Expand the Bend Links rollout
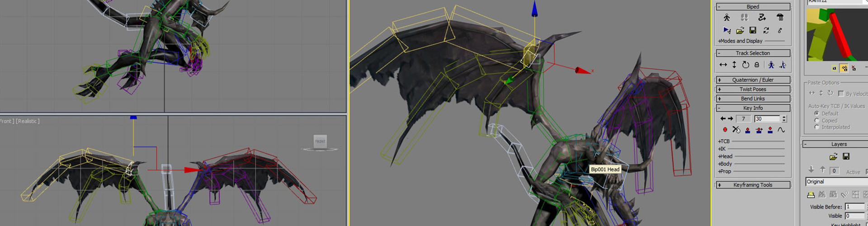Image resolution: width=868 pixels, height=226 pixels. [753, 99]
